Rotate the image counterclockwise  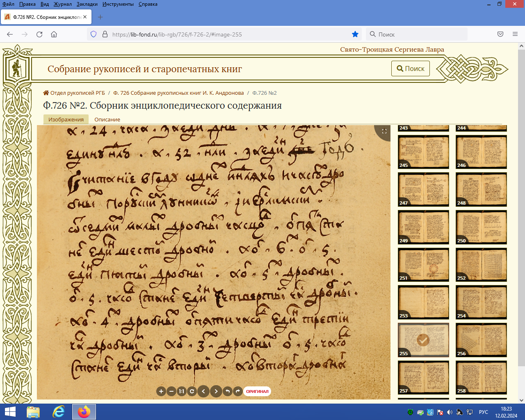pos(228,391)
